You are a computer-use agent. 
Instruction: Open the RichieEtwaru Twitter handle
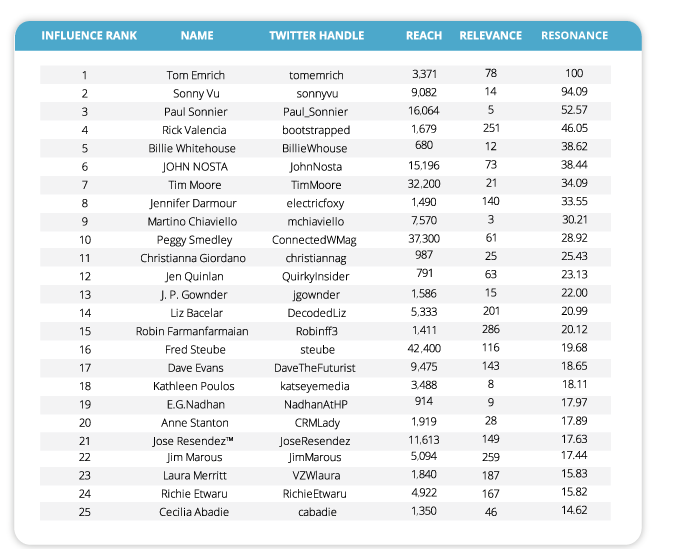(316, 494)
